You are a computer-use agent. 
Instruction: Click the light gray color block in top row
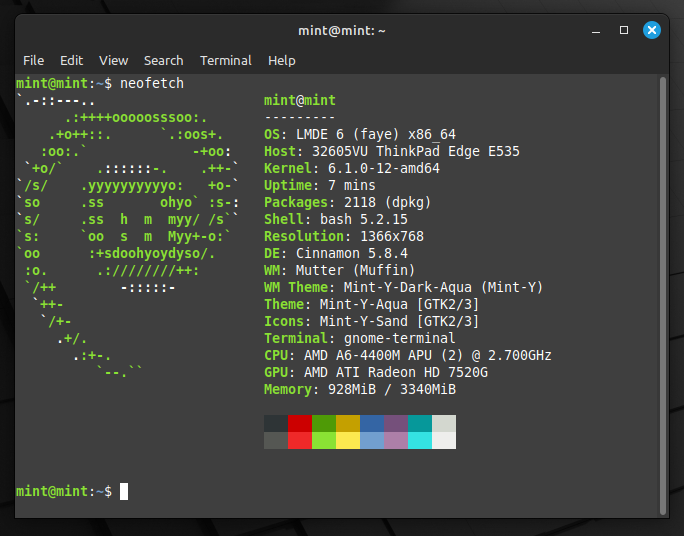point(444,423)
